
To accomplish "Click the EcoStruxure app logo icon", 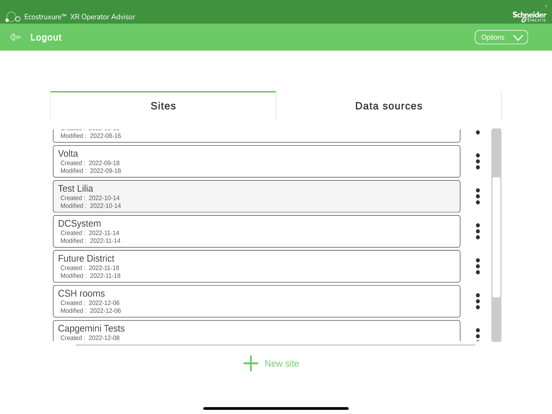I will [x=13, y=17].
